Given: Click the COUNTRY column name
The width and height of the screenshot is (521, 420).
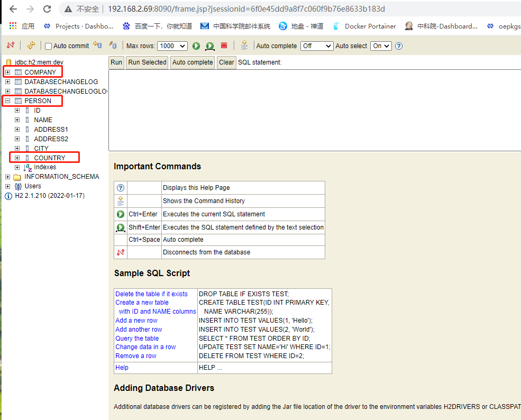Looking at the screenshot, I should tap(50, 158).
